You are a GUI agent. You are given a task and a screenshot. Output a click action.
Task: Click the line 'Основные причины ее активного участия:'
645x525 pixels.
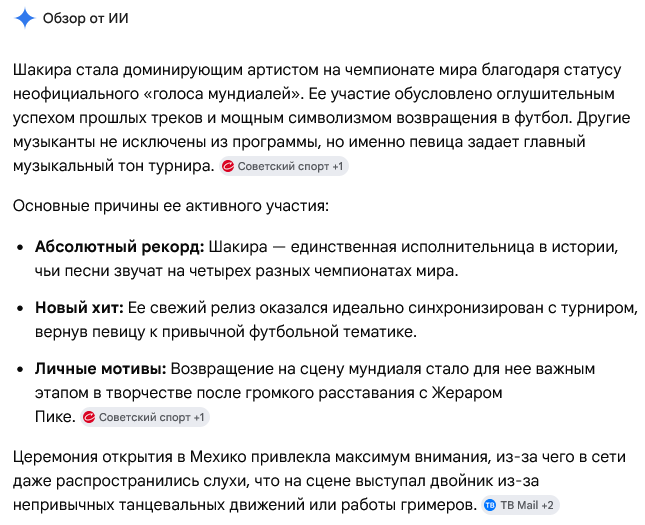171,206
